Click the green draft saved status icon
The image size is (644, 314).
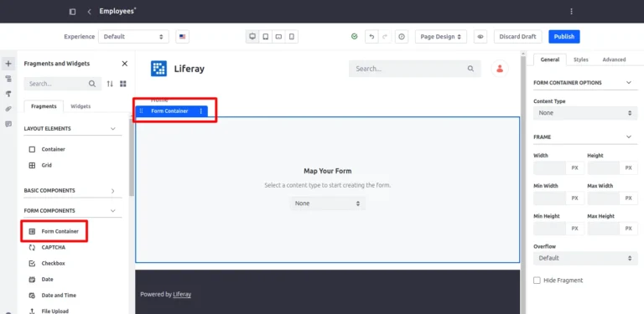[355, 37]
